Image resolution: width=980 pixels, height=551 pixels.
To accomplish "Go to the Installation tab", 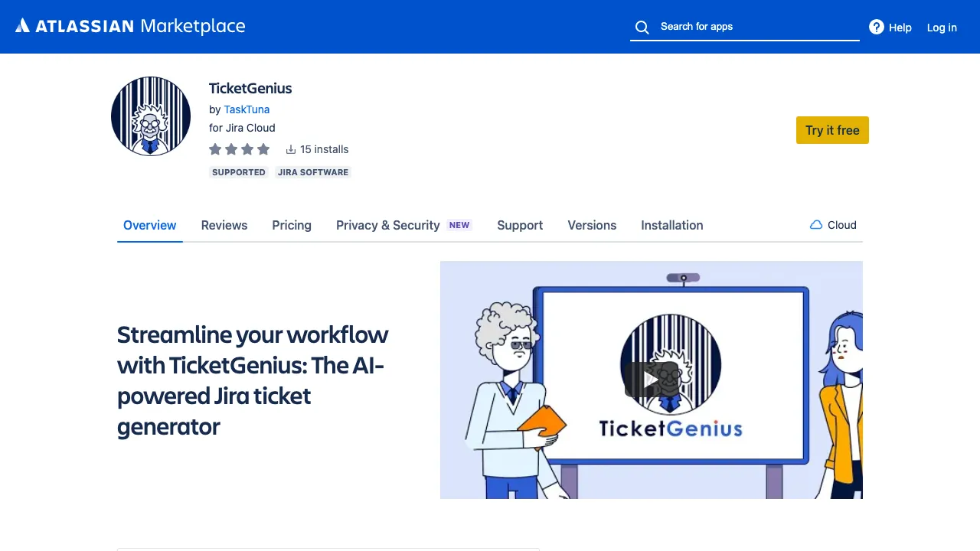I will point(672,225).
